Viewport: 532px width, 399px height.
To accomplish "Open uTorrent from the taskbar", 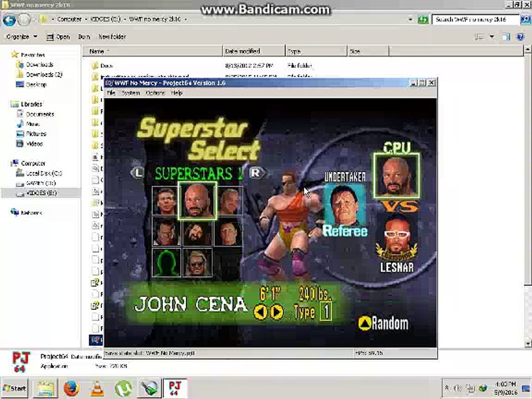I will click(x=123, y=388).
